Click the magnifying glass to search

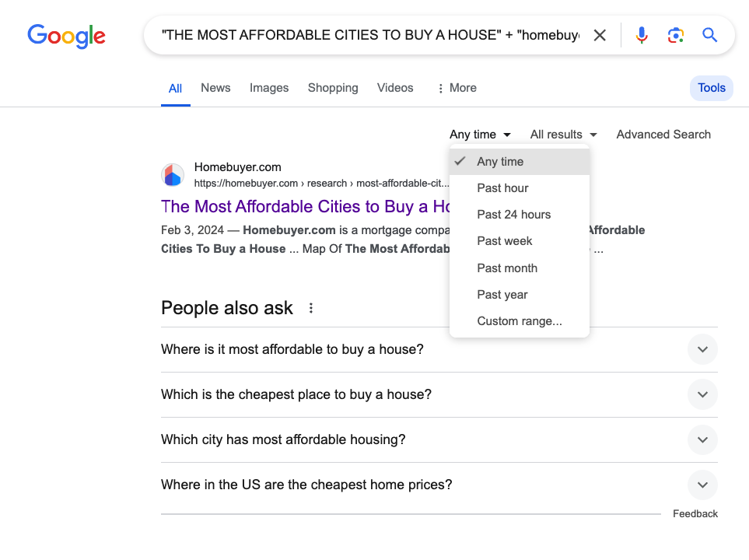(x=709, y=35)
